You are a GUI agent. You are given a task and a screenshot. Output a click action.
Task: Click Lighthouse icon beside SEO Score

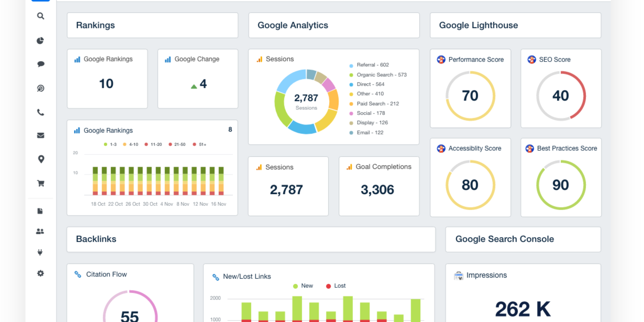pos(532,60)
